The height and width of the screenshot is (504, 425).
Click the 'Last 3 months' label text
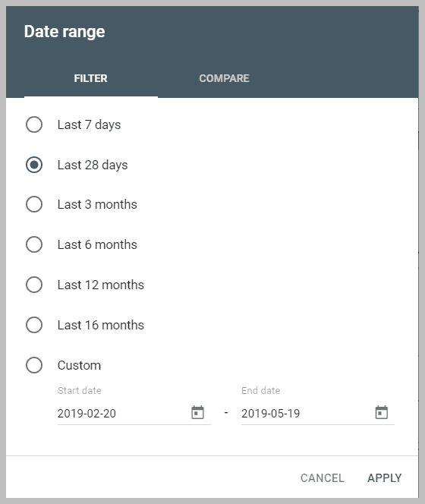point(97,204)
